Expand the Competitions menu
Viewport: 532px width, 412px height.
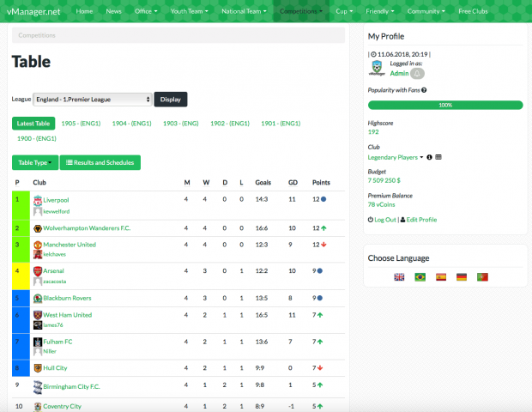click(x=301, y=11)
